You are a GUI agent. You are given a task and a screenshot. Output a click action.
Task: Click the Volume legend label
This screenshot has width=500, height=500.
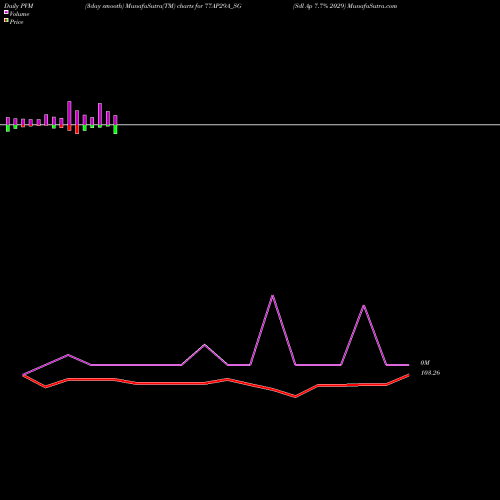[19, 14]
